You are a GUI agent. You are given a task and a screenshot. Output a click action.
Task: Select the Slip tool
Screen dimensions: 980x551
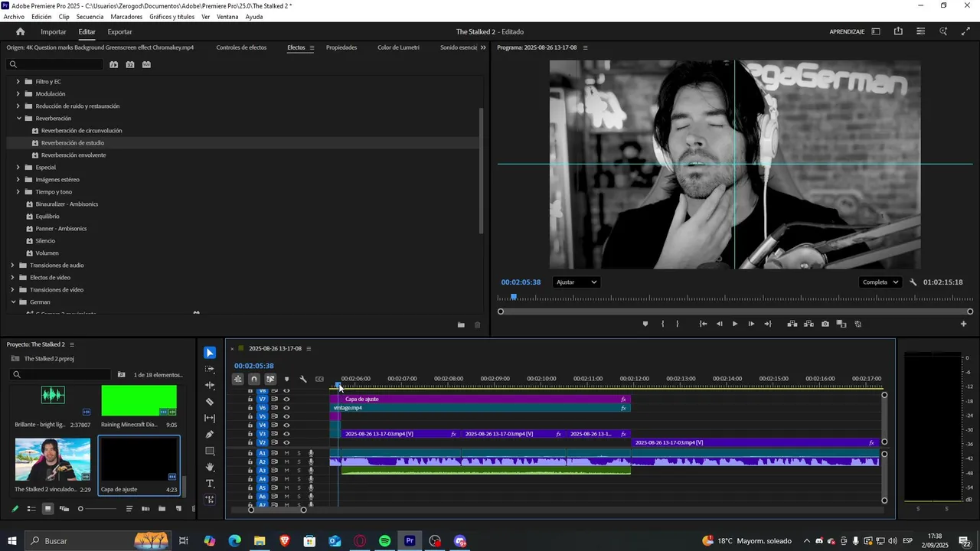coord(210,418)
